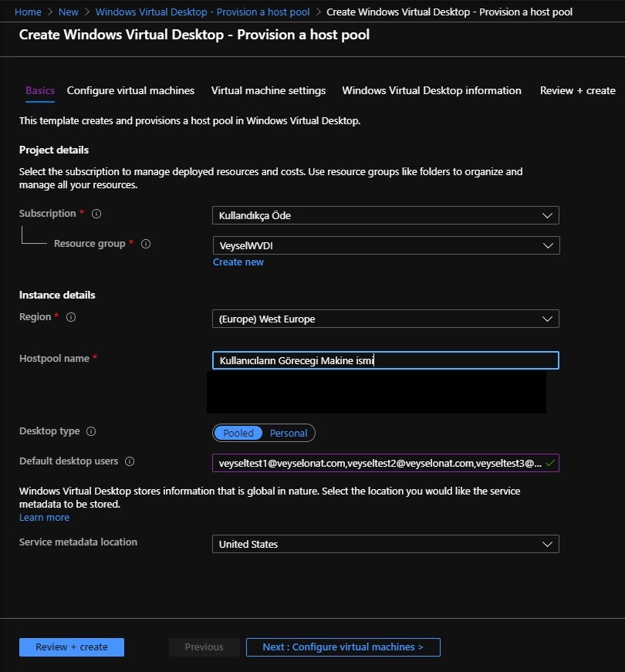Expand Service metadata location dropdown
The width and height of the screenshot is (625, 672).
pyautogui.click(x=385, y=544)
